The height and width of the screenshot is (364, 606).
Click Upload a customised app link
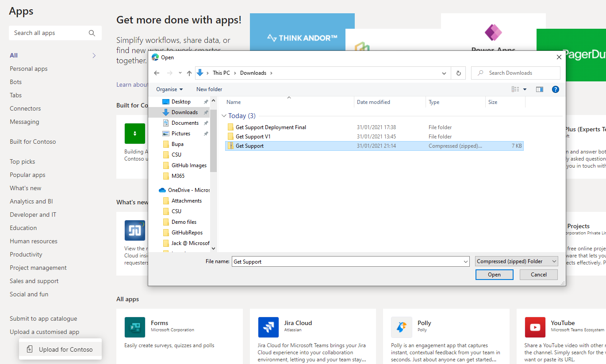tap(45, 332)
